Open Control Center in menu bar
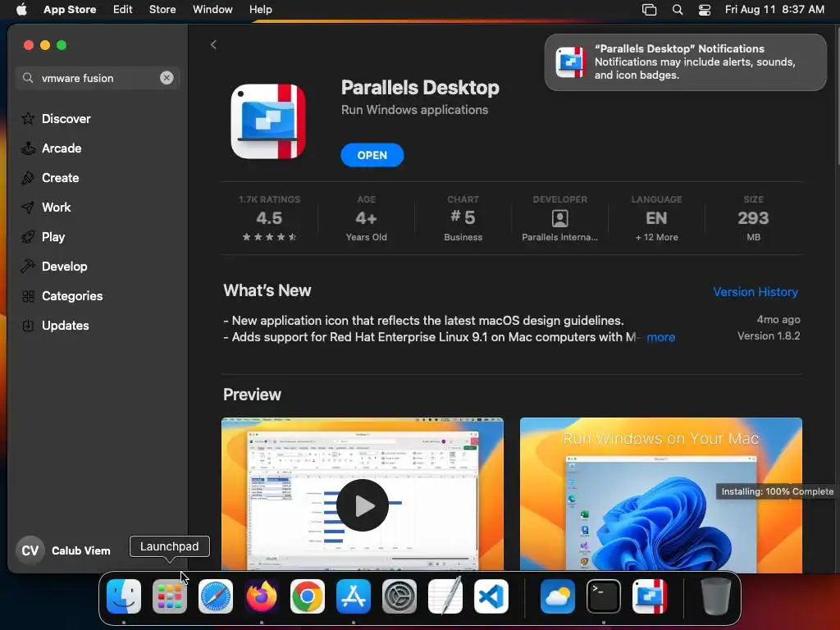This screenshot has width=840, height=630. [x=705, y=10]
